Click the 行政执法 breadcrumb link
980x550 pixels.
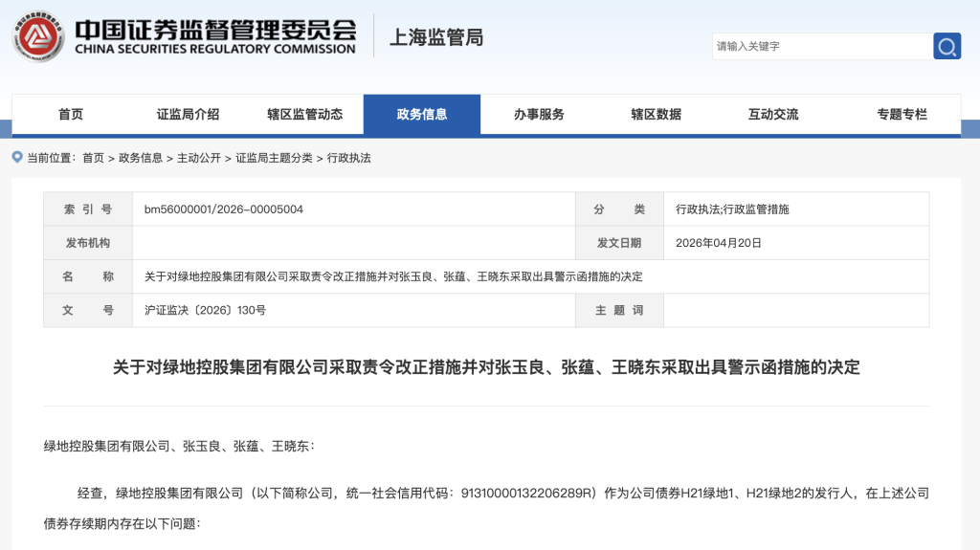(348, 158)
